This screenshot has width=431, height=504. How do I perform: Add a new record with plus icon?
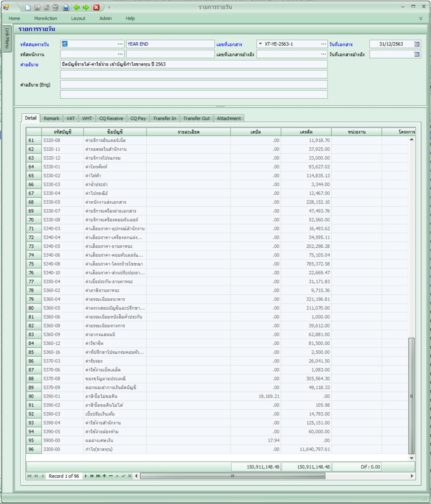pyautogui.click(x=104, y=476)
